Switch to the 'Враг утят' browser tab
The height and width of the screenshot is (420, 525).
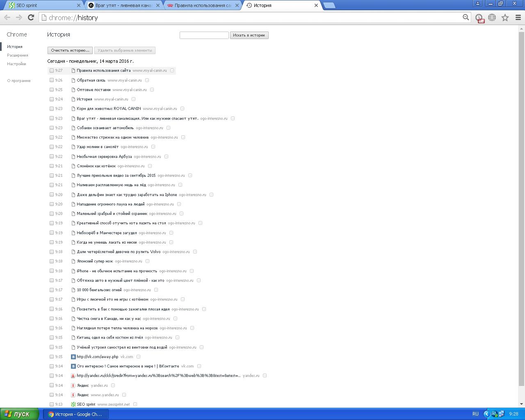123,5
